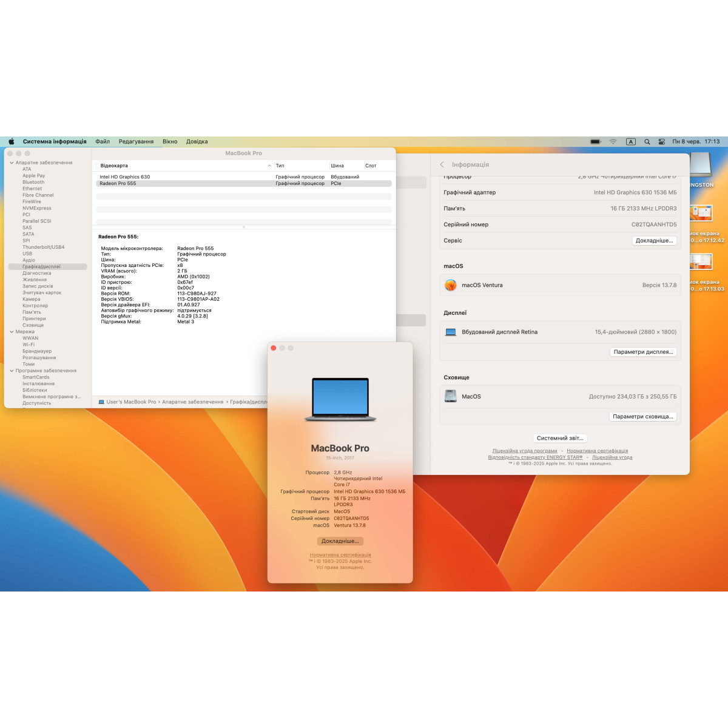Check the battery status icon
The image size is (728, 728).
tap(596, 141)
